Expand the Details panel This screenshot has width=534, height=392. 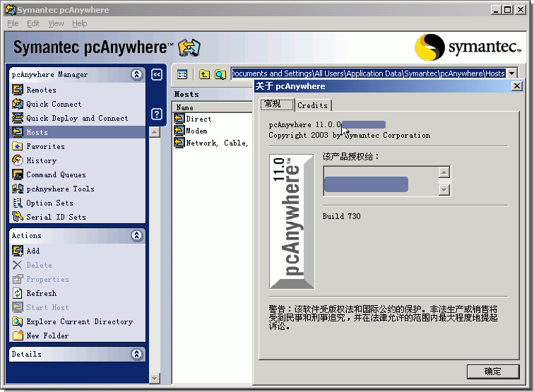136,354
